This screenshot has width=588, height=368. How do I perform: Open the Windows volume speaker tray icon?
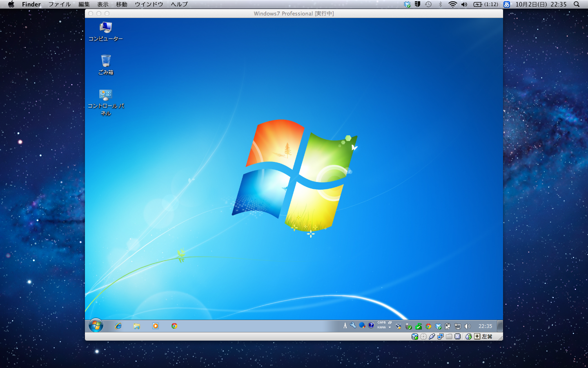click(468, 326)
